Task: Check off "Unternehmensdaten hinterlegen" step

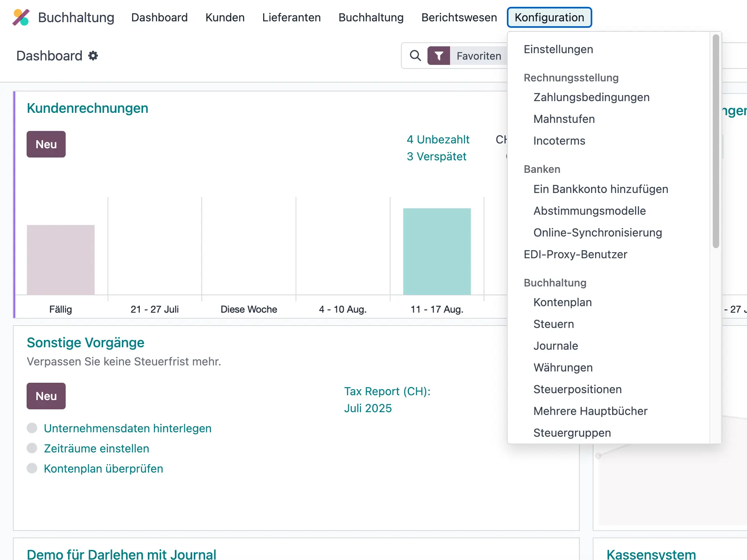Action: click(x=32, y=428)
